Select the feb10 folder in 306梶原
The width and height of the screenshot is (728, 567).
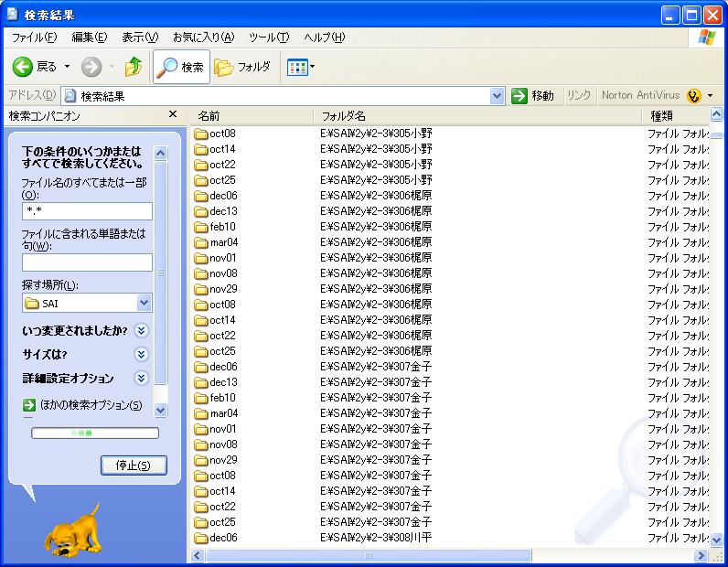tap(222, 227)
